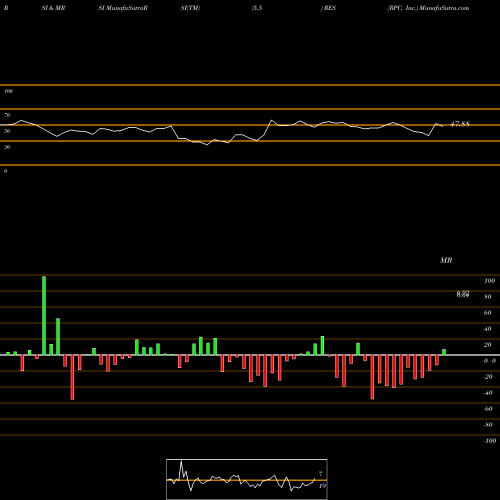Click the ) RES header text
The height and width of the screenshot is (500, 500).
[328, 8]
